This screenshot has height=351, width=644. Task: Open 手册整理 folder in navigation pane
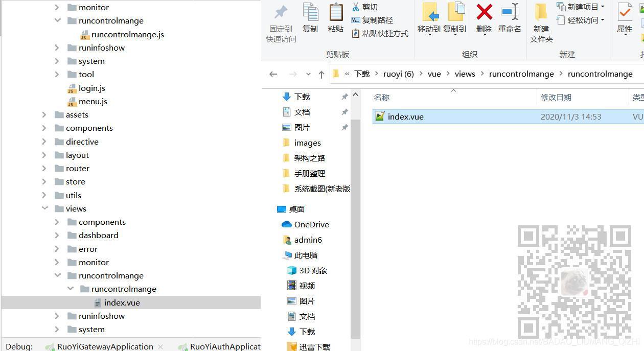(310, 173)
